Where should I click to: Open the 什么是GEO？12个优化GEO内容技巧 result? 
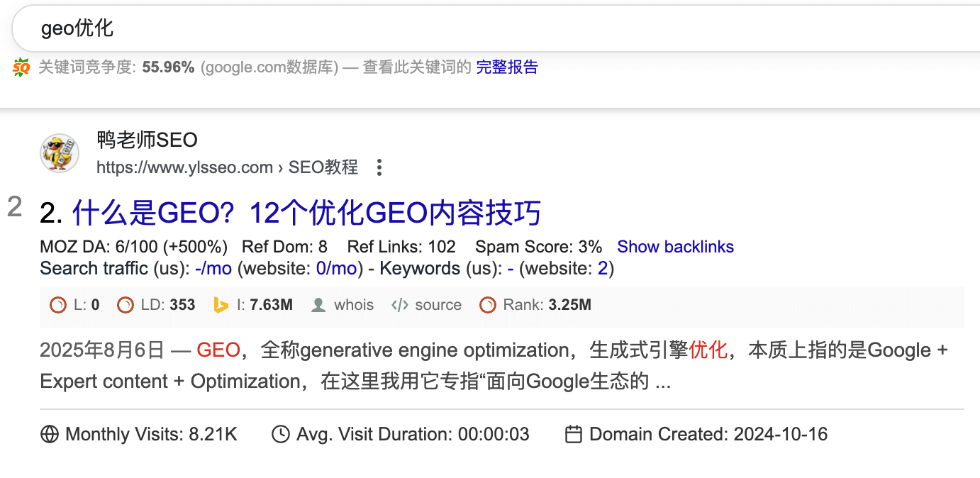(306, 213)
